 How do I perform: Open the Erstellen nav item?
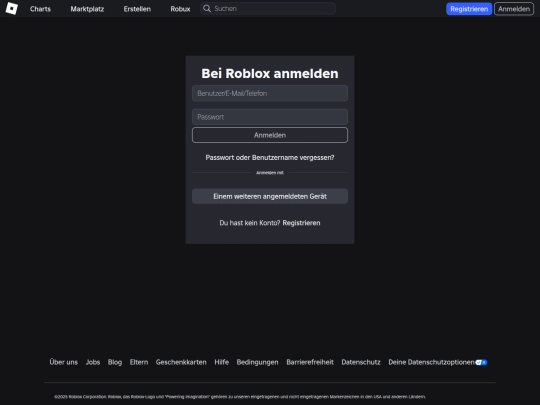click(137, 9)
